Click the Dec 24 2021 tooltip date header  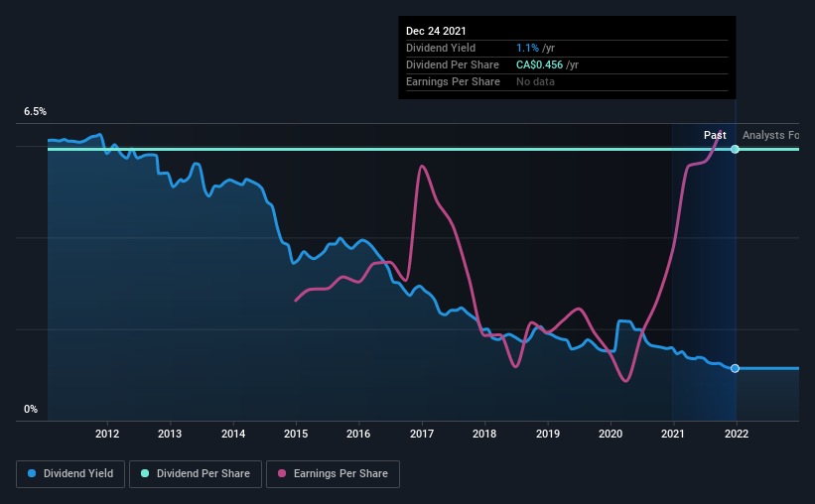[436, 31]
